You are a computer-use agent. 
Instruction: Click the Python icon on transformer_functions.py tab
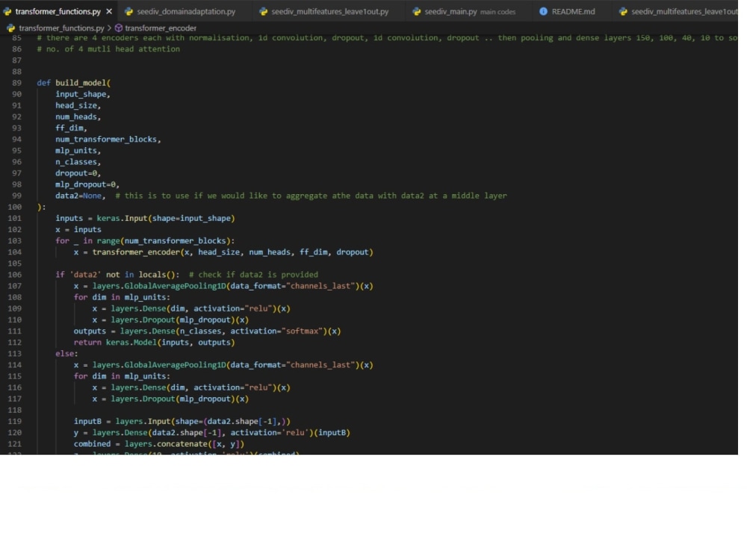tap(7, 11)
